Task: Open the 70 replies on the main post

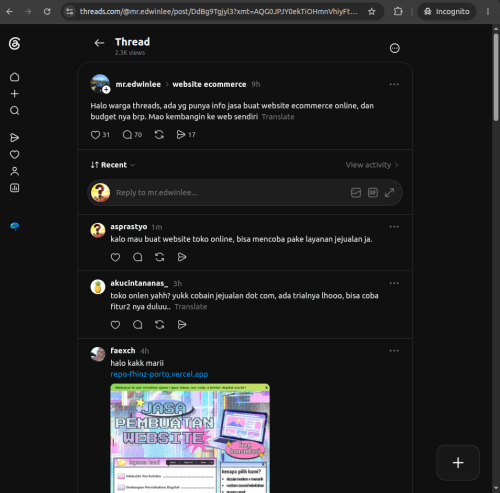Action: 132,135
